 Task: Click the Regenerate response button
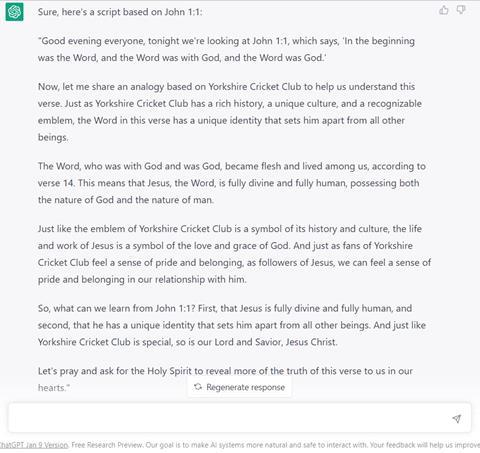[x=239, y=387]
